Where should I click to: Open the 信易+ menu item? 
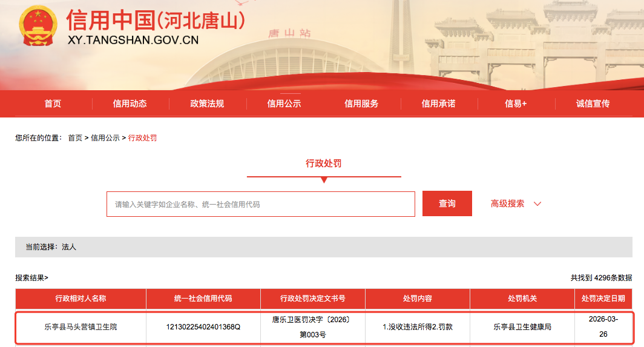coord(516,104)
